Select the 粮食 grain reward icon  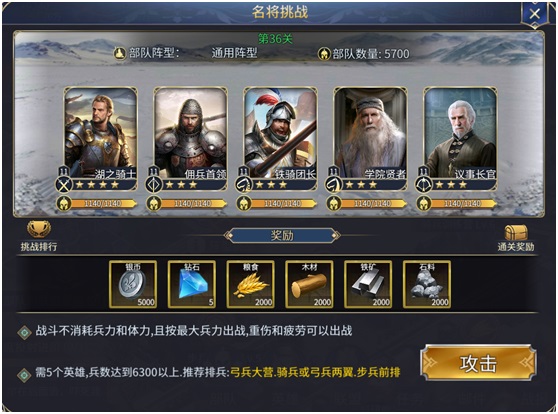coord(251,284)
